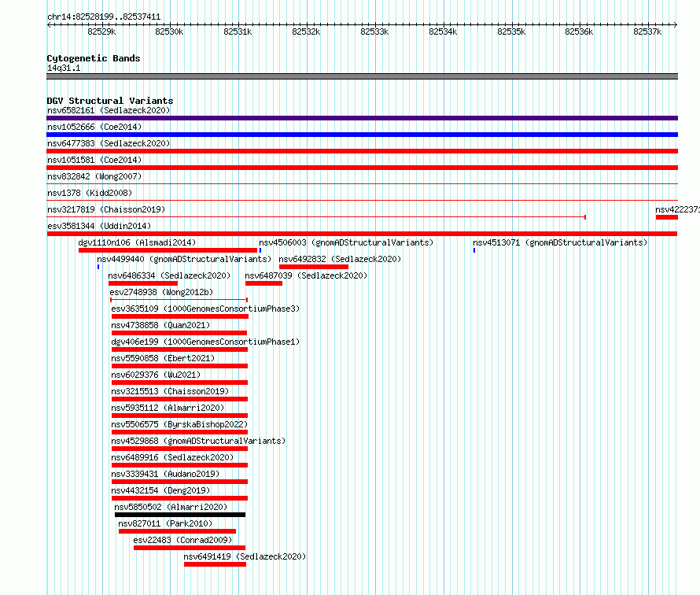The height and width of the screenshot is (595, 700).
Task: Click the DGV Structural Variants track title
Action: (x=110, y=101)
